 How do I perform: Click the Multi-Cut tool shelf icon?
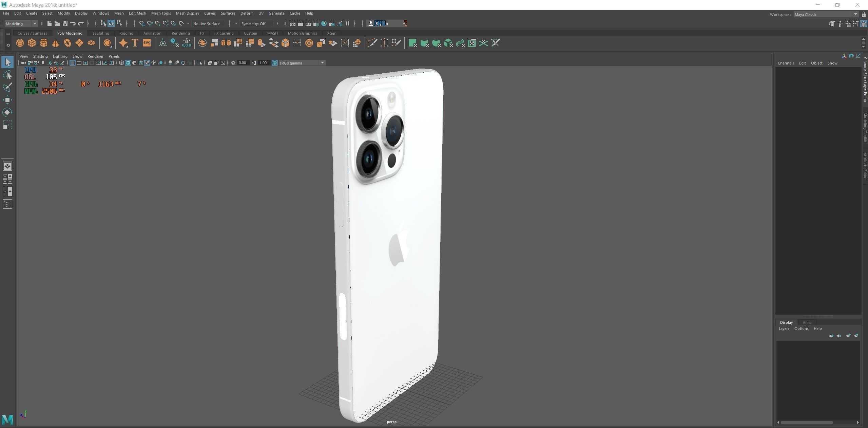[373, 43]
